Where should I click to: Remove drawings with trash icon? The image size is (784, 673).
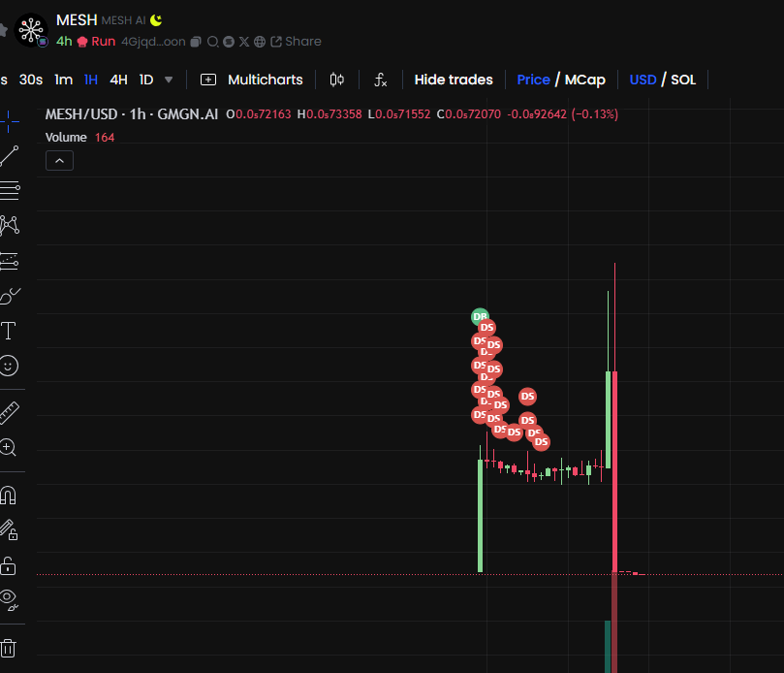pos(8,648)
